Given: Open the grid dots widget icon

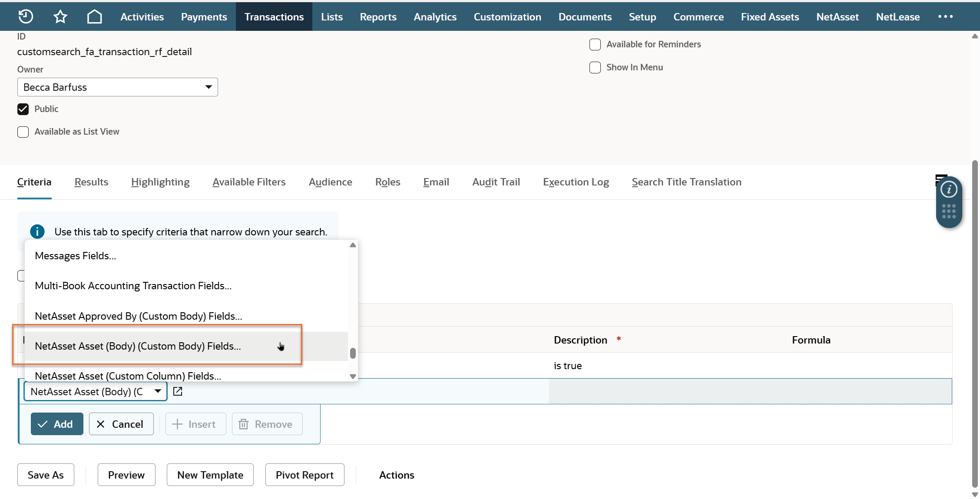Looking at the screenshot, I should click(x=949, y=211).
